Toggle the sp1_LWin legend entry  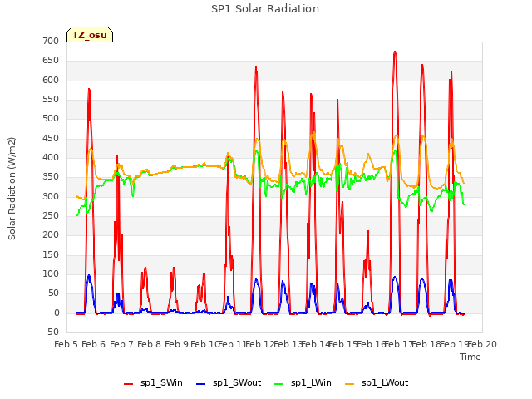click(303, 382)
